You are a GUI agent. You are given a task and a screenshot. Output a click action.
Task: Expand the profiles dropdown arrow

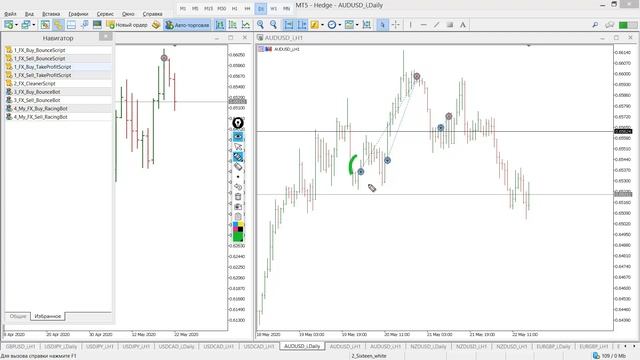(34, 25)
